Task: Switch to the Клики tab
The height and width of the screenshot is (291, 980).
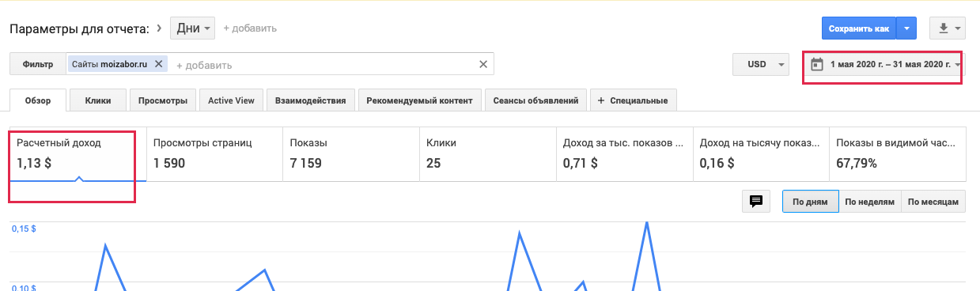Action: [98, 100]
